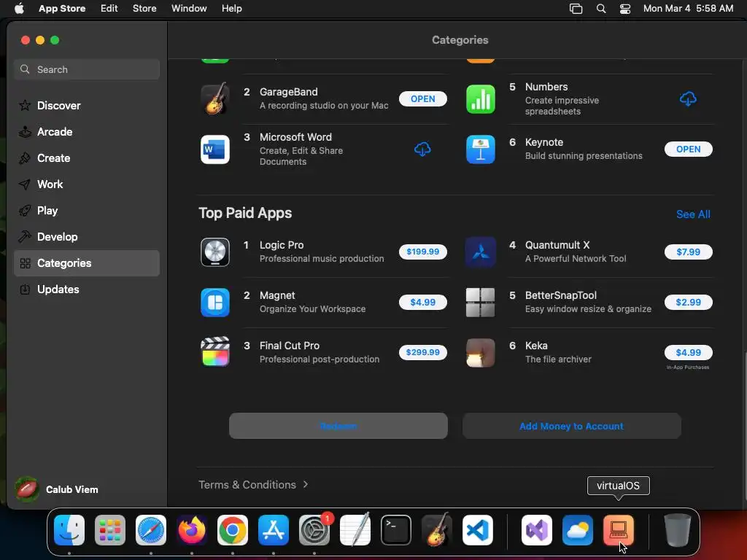
Task: Click the Microsoft Word app icon
Action: tap(215, 149)
